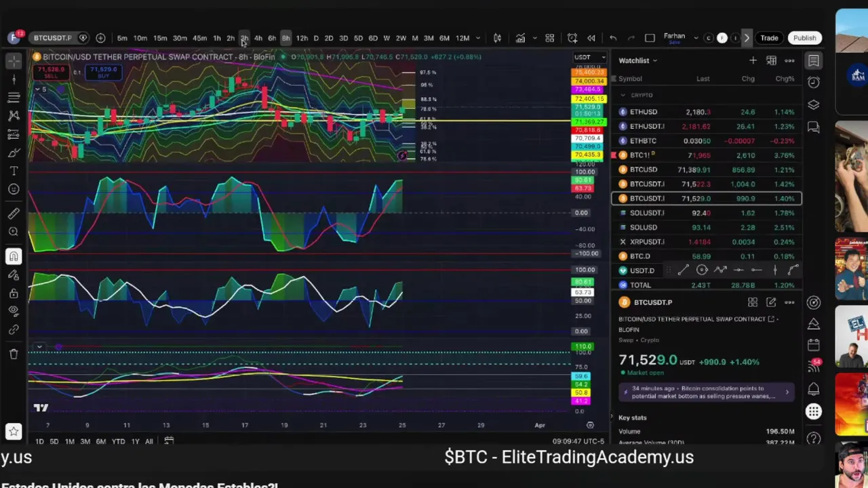This screenshot has width=868, height=488.
Task: Click the right chevron to scroll toolbar
Action: [x=747, y=38]
